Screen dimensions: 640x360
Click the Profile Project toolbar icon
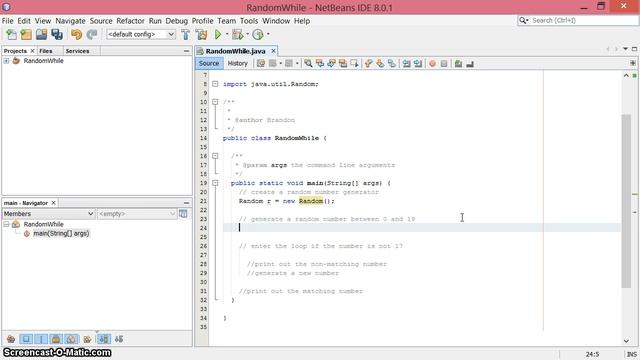coord(258,35)
